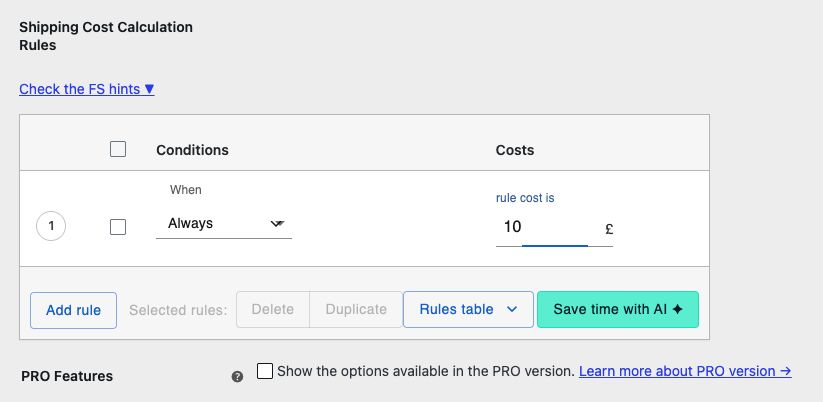
Task: Click the sparkle icon on Save time with AI
Action: [678, 310]
